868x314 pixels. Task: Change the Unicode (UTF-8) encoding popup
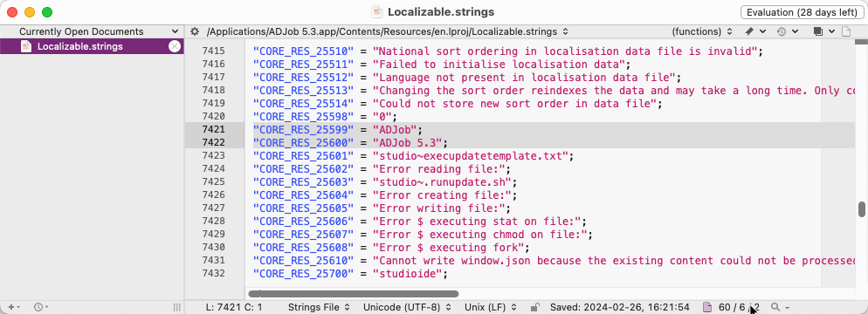coord(407,307)
